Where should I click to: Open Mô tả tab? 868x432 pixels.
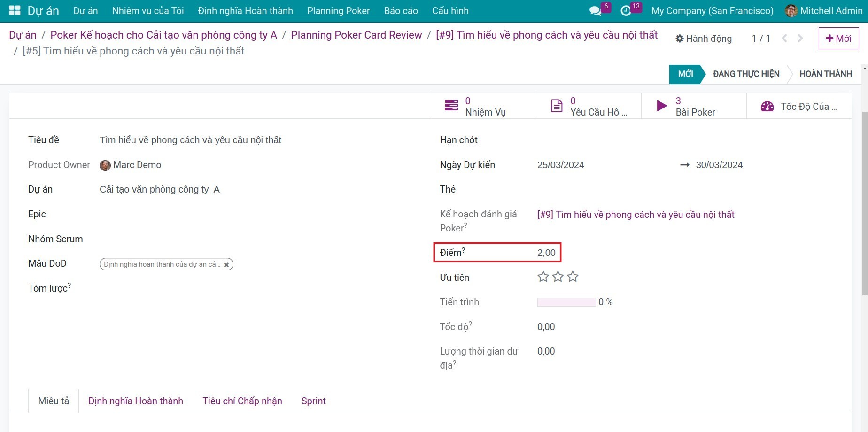pyautogui.click(x=54, y=401)
